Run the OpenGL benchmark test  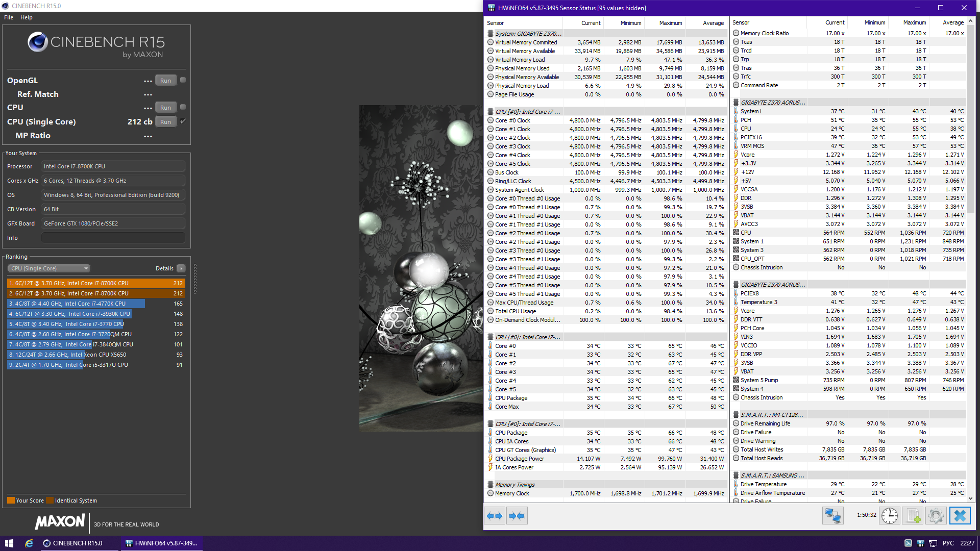click(165, 81)
